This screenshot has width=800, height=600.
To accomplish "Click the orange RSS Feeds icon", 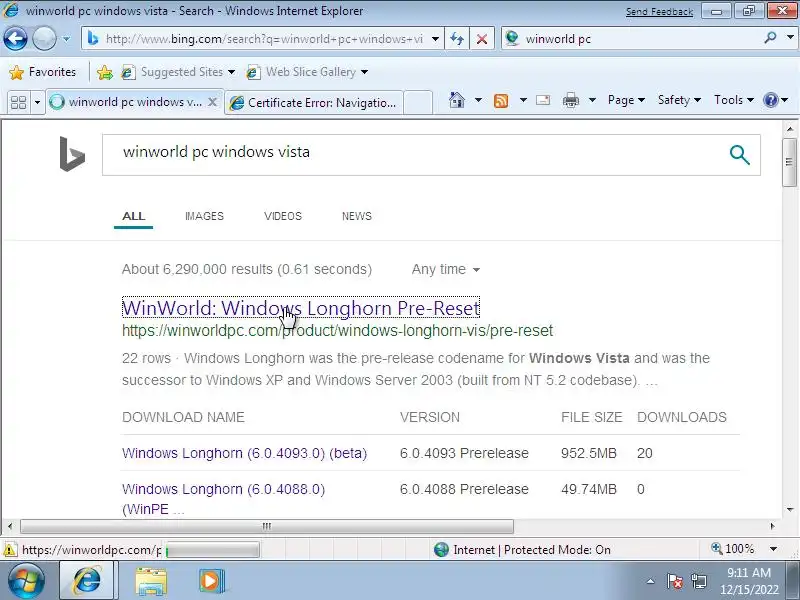I will [x=501, y=101].
